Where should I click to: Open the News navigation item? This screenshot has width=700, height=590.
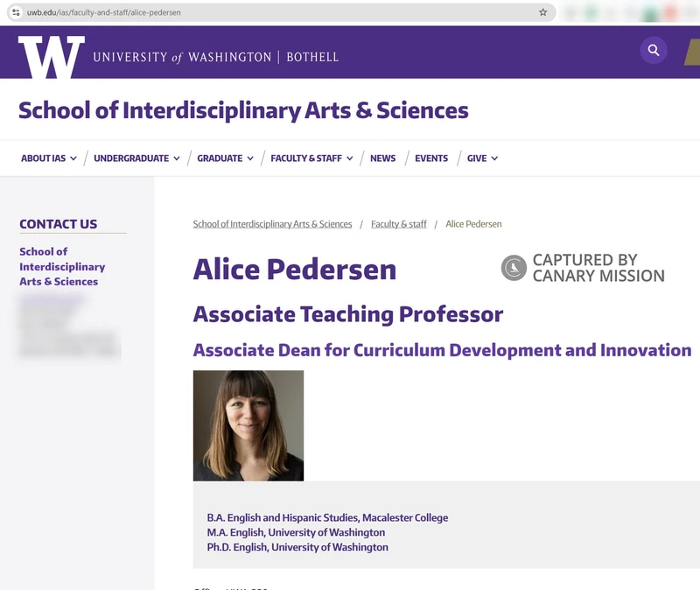click(382, 158)
